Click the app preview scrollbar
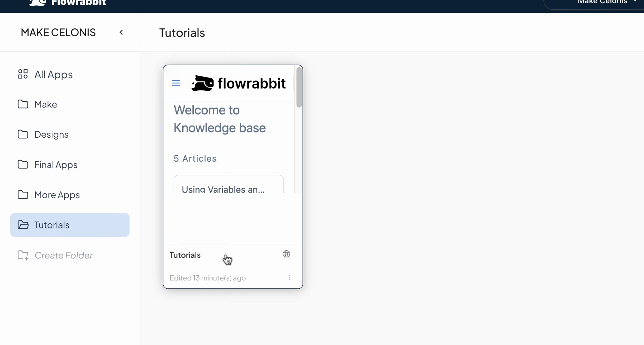Screen dimensions: 644x345 (299, 87)
